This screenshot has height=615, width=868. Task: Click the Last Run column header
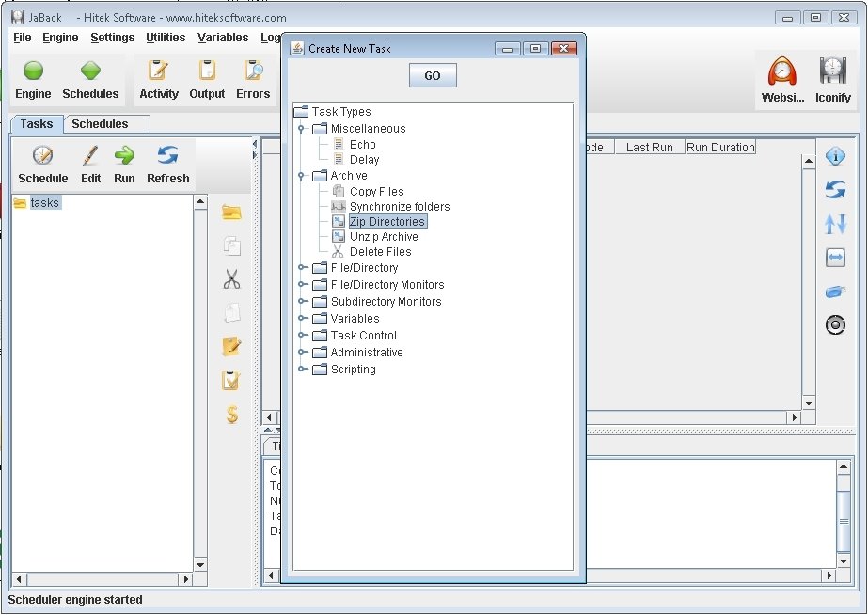649,148
